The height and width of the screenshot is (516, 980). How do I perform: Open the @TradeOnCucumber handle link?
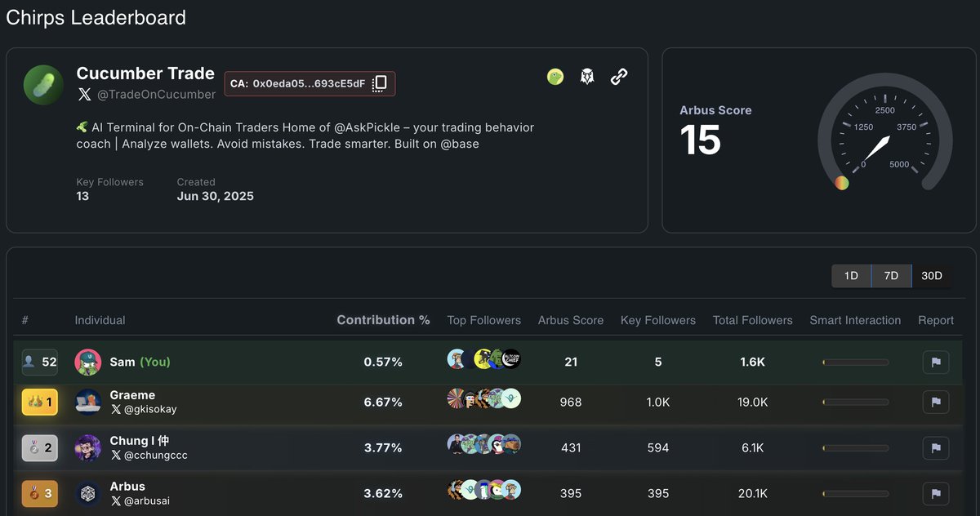click(x=157, y=95)
